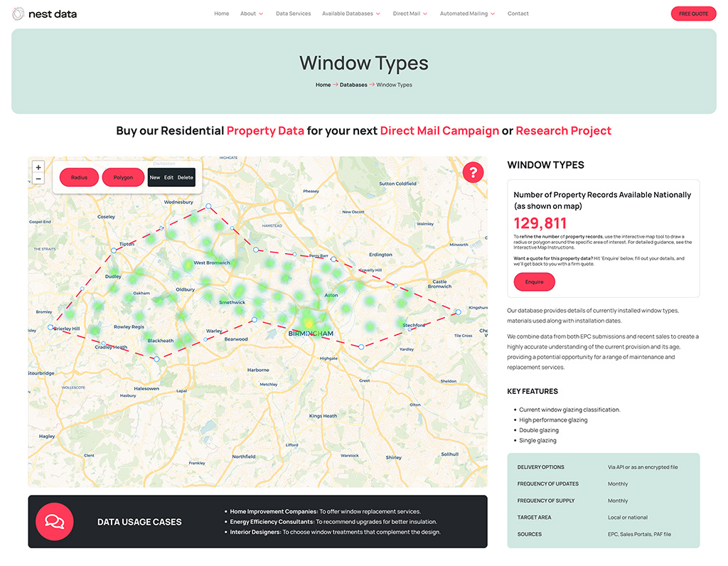
Task: Enable Polygon drawing mode
Action: tap(122, 177)
